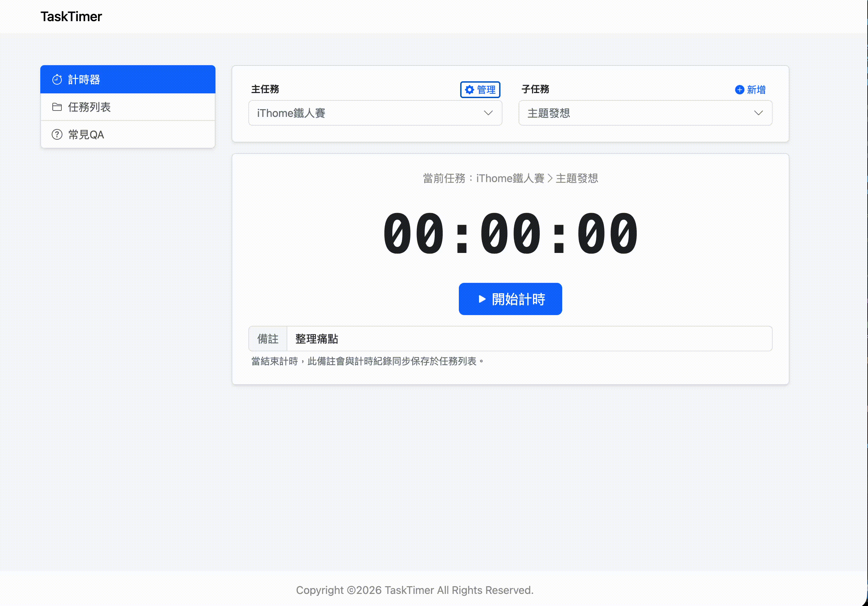
Task: Click the question mark icon beside 常見QA
Action: (57, 135)
